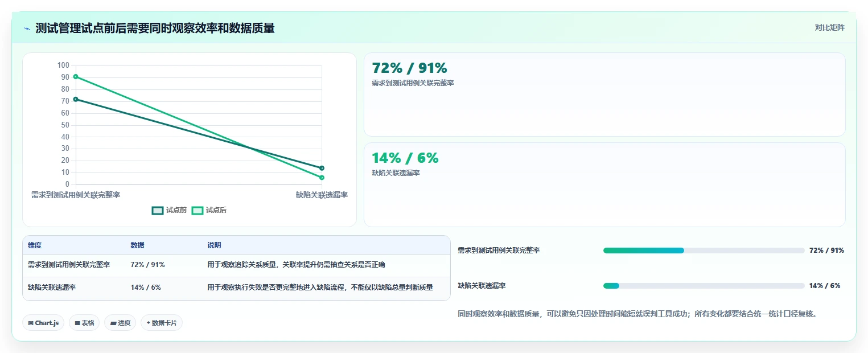Click the 试点前 data point at 14 on chart

[322, 168]
